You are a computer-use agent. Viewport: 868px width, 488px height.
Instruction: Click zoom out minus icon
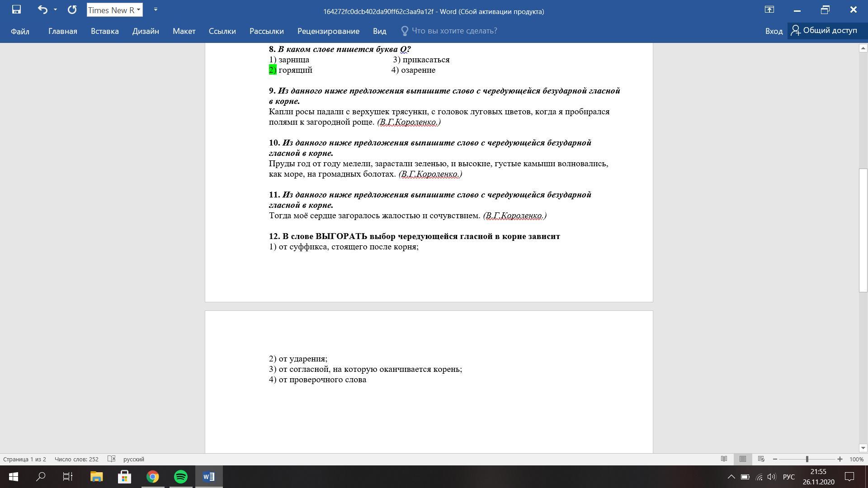pyautogui.click(x=775, y=459)
